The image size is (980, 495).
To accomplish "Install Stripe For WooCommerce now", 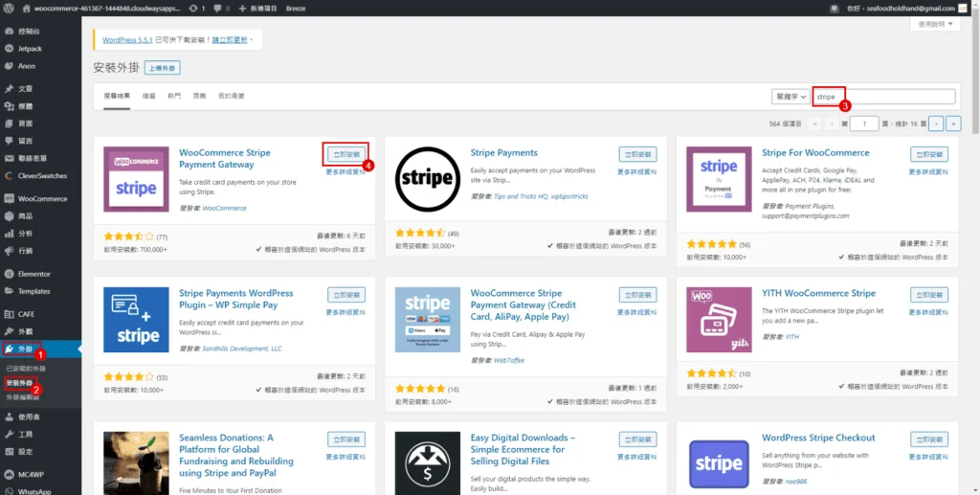I will click(x=929, y=154).
